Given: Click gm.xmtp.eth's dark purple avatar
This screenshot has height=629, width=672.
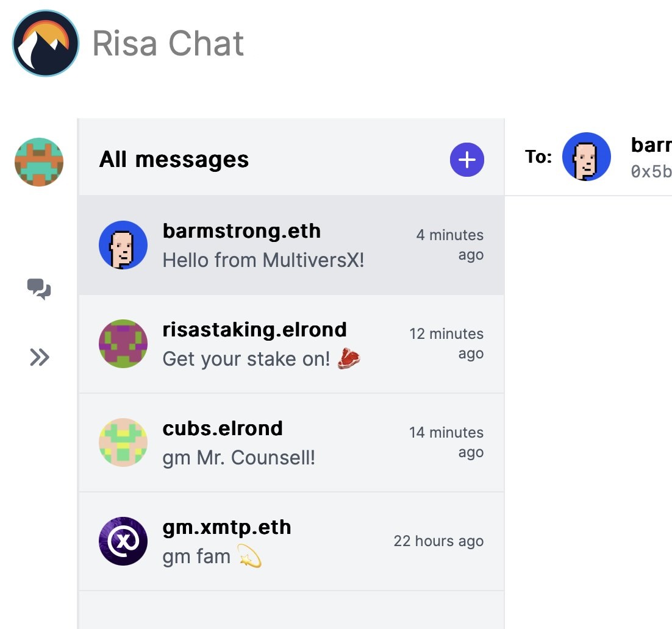Looking at the screenshot, I should click(x=123, y=541).
